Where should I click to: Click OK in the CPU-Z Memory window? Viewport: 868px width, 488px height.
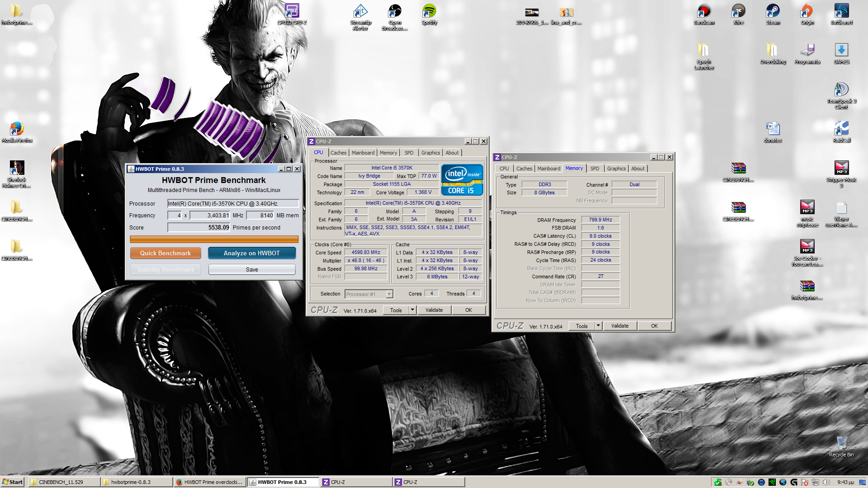coord(654,326)
